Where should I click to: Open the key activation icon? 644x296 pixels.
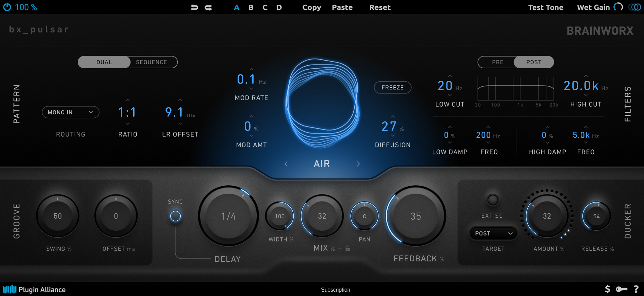pos(621,289)
